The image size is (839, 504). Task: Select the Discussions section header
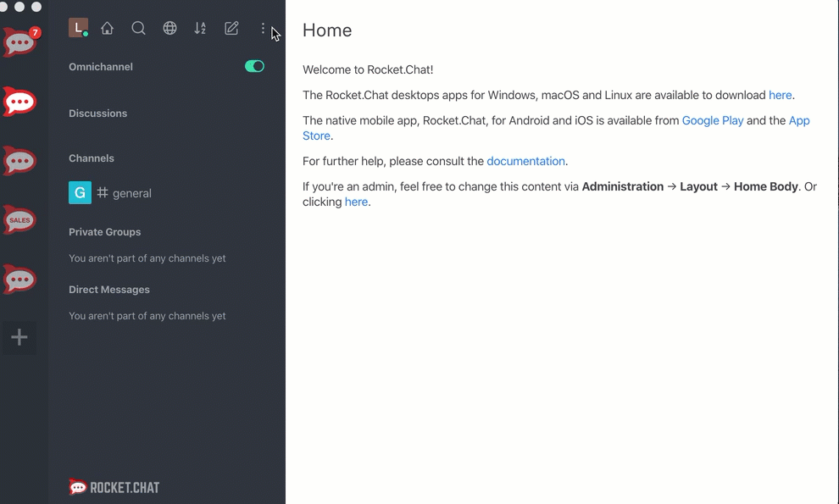pyautogui.click(x=98, y=114)
